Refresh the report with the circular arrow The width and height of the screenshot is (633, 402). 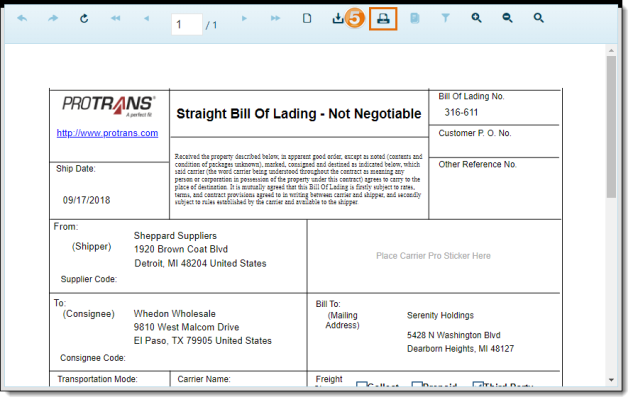click(x=84, y=19)
